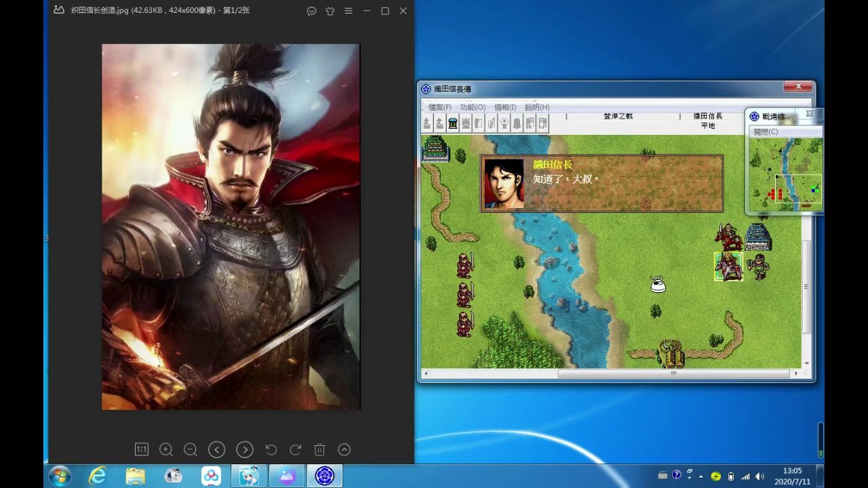
Task: Click the volume icon in the system tray
Action: coord(759,476)
